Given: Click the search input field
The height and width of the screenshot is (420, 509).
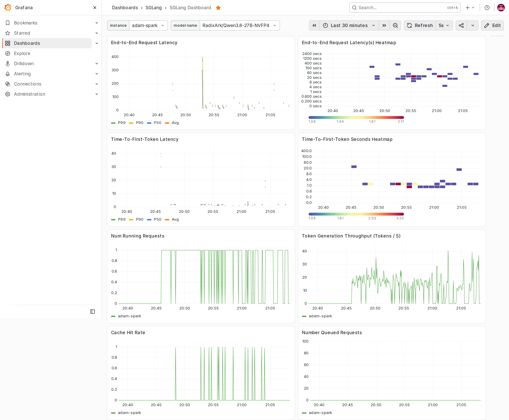Looking at the screenshot, I should pyautogui.click(x=405, y=8).
